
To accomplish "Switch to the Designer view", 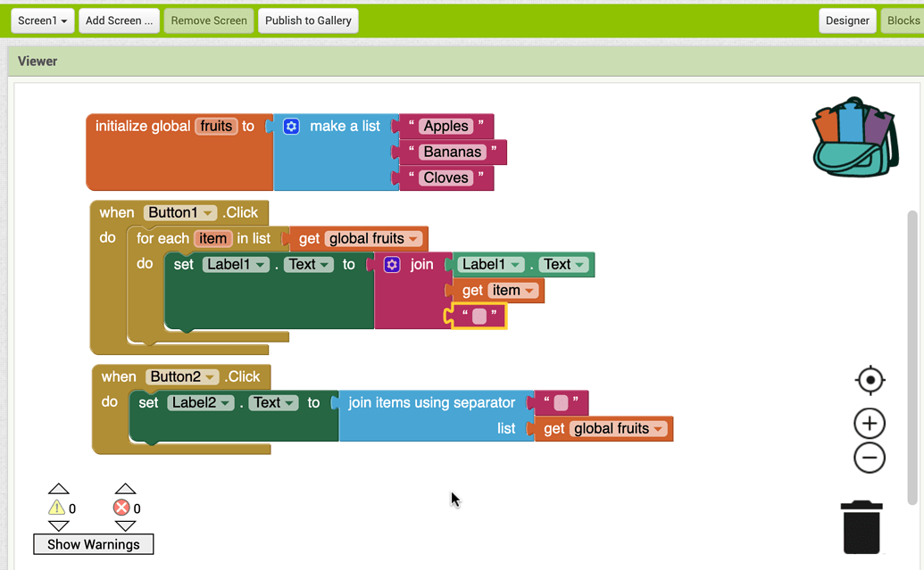I will [x=846, y=20].
